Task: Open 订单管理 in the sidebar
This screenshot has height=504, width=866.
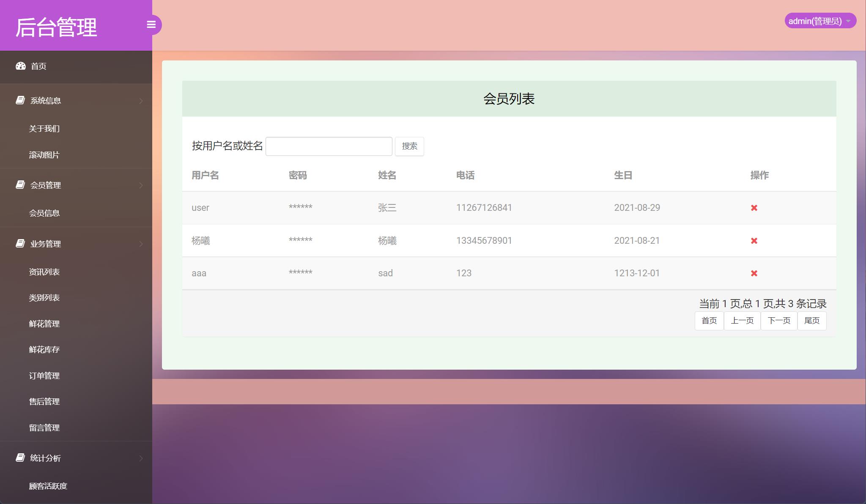Action: pyautogui.click(x=44, y=375)
